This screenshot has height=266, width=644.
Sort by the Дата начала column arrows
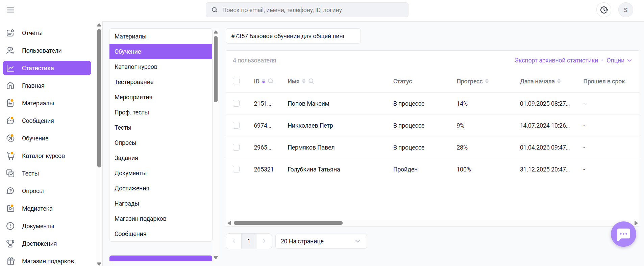559,81
